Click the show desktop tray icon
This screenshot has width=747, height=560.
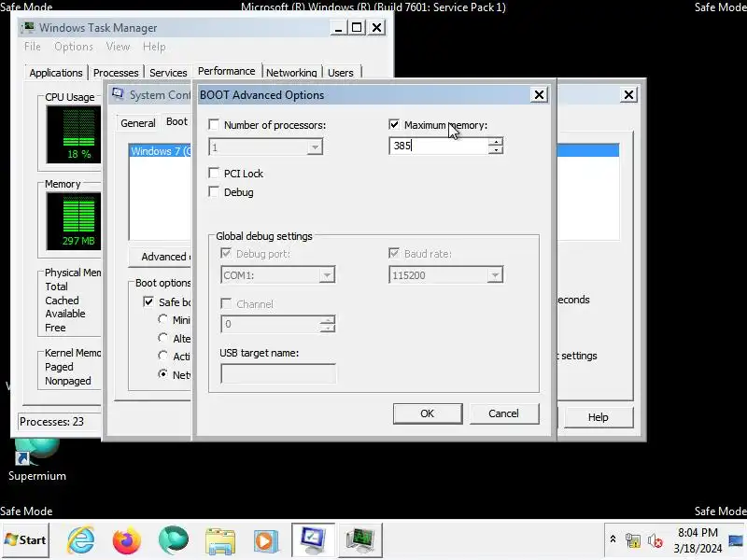[x=736, y=540]
